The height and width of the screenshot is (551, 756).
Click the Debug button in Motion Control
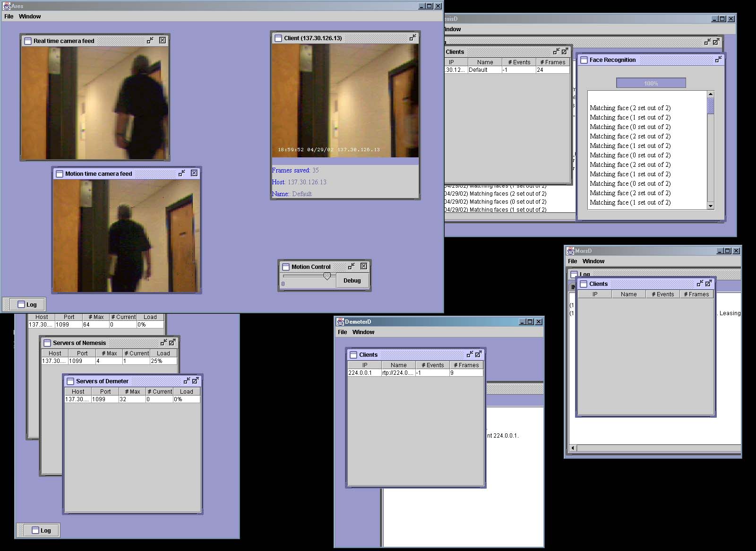pos(352,281)
